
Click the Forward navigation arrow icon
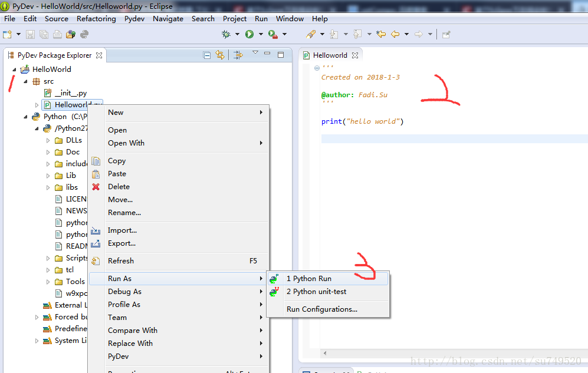pyautogui.click(x=419, y=34)
